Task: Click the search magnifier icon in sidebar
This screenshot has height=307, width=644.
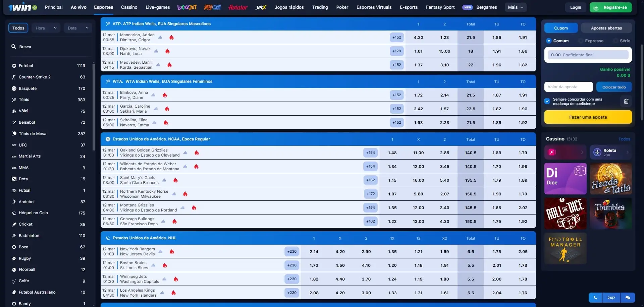Action: [x=14, y=47]
